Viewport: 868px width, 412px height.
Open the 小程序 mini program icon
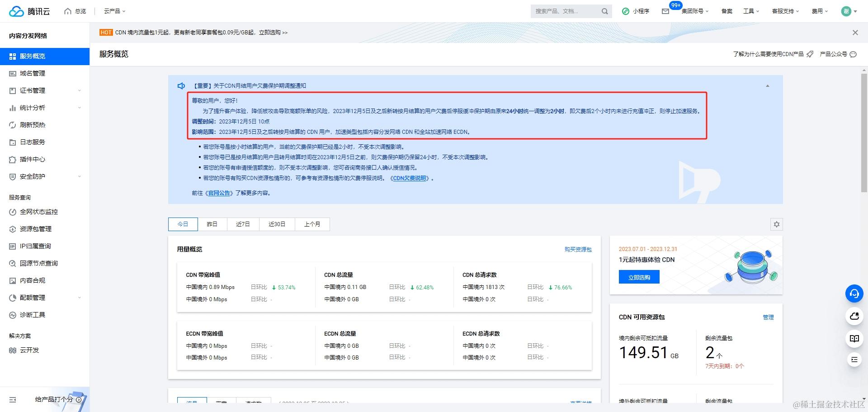tap(626, 11)
